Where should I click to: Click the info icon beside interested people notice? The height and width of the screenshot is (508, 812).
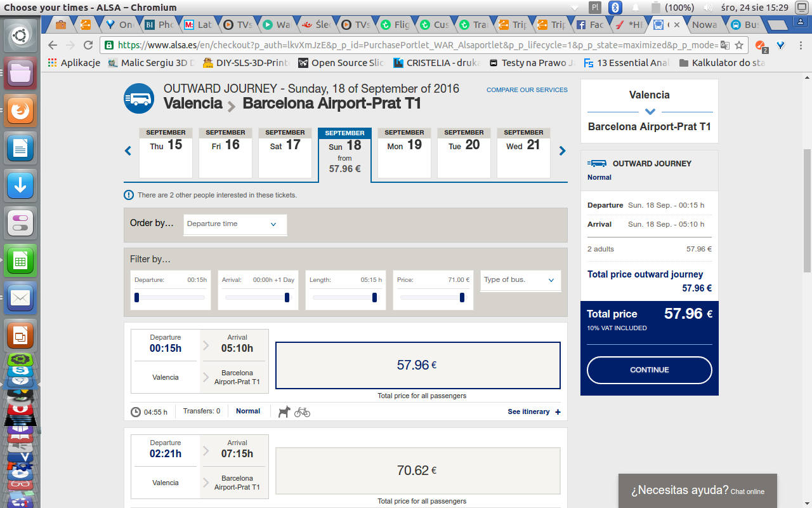(x=129, y=195)
